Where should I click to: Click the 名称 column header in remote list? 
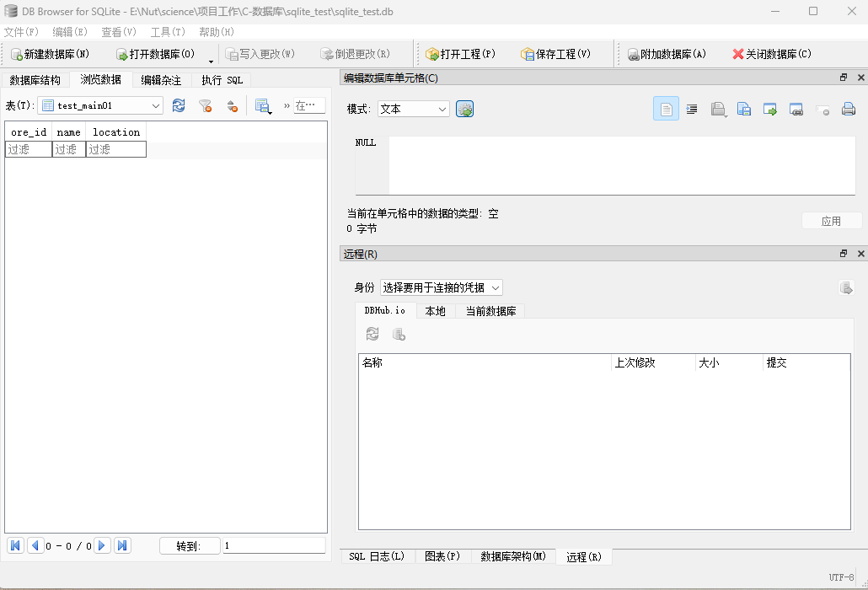485,363
